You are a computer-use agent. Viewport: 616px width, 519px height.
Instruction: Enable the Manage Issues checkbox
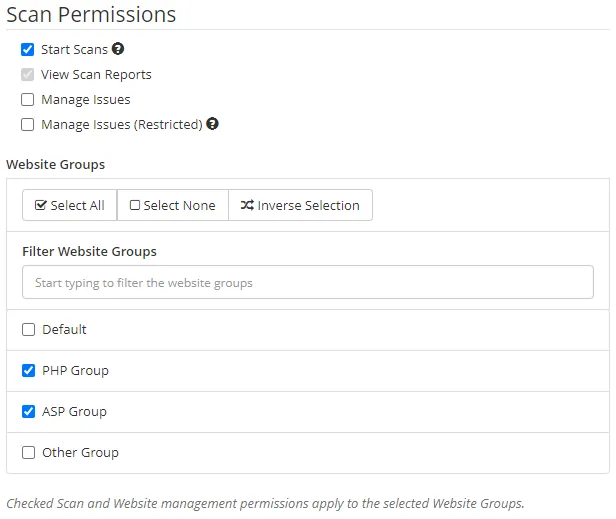[28, 100]
